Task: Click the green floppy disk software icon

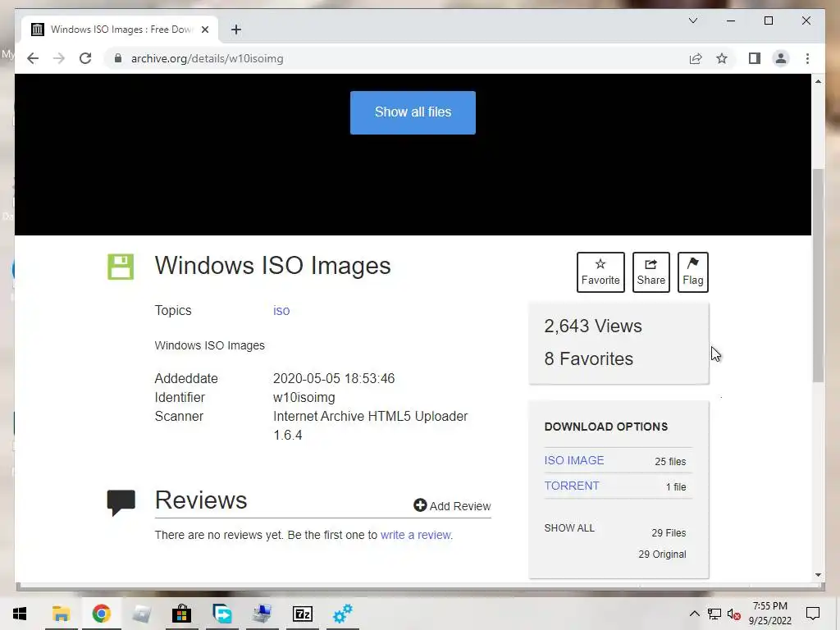Action: point(121,267)
